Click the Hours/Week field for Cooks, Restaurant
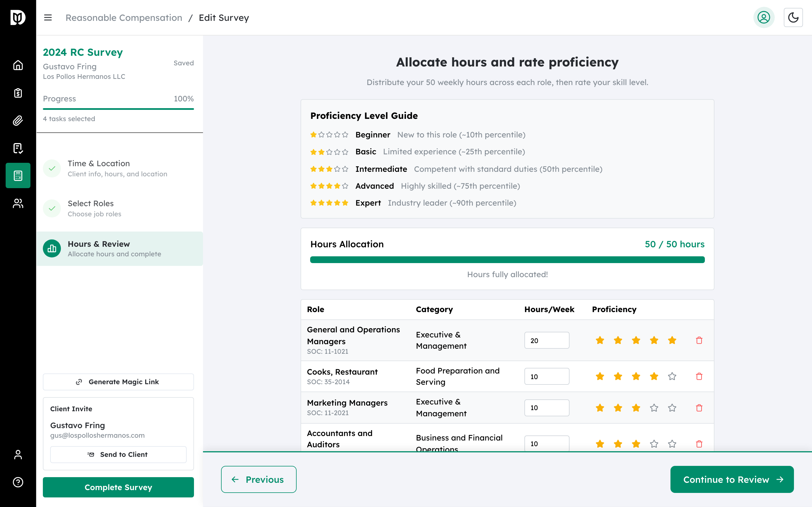The image size is (812, 507). (547, 376)
